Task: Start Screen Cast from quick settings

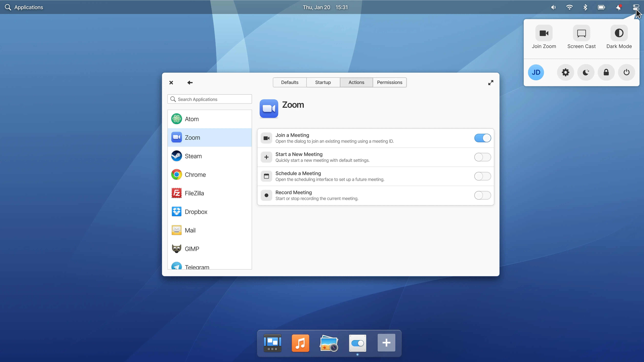Action: pos(581,33)
